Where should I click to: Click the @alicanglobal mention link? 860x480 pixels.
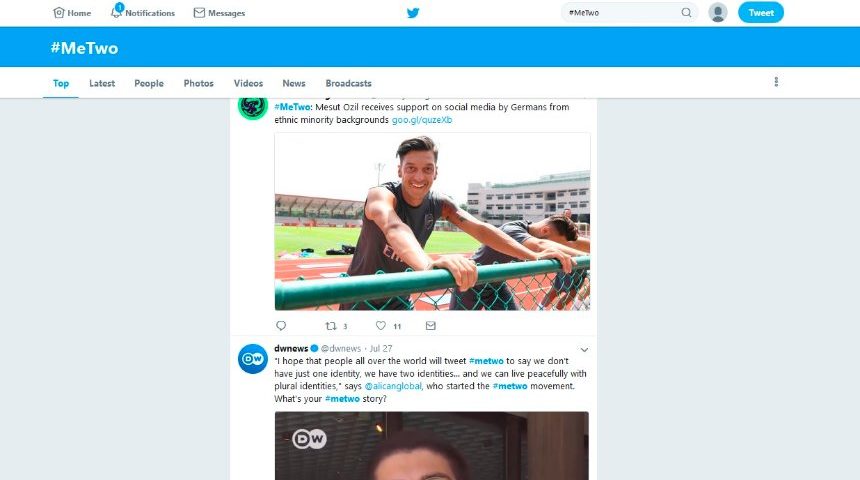click(x=397, y=386)
